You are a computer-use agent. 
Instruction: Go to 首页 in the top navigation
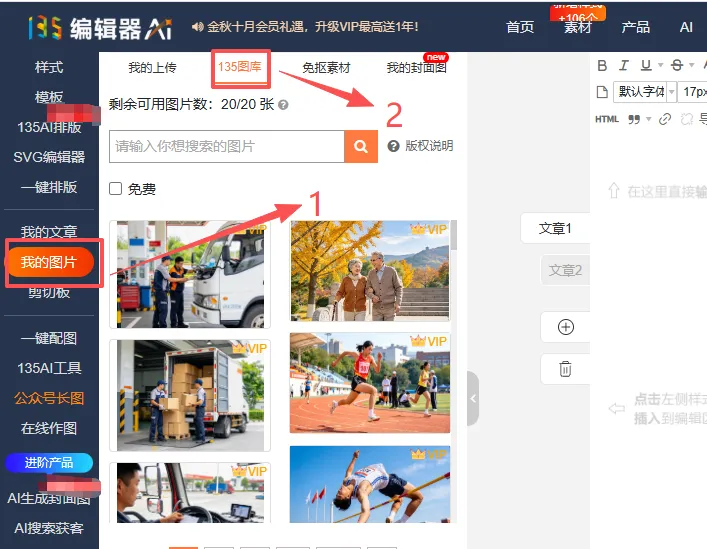[520, 27]
